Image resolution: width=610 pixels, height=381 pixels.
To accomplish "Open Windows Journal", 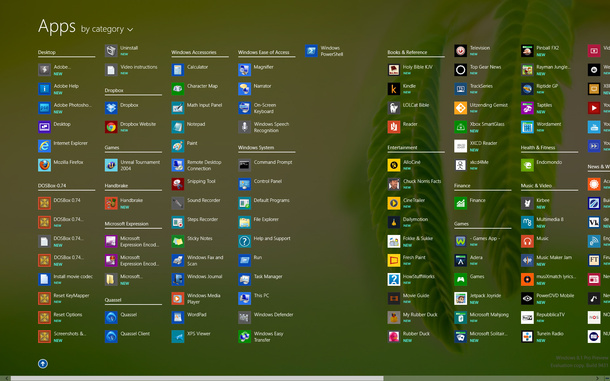I will [x=197, y=280].
